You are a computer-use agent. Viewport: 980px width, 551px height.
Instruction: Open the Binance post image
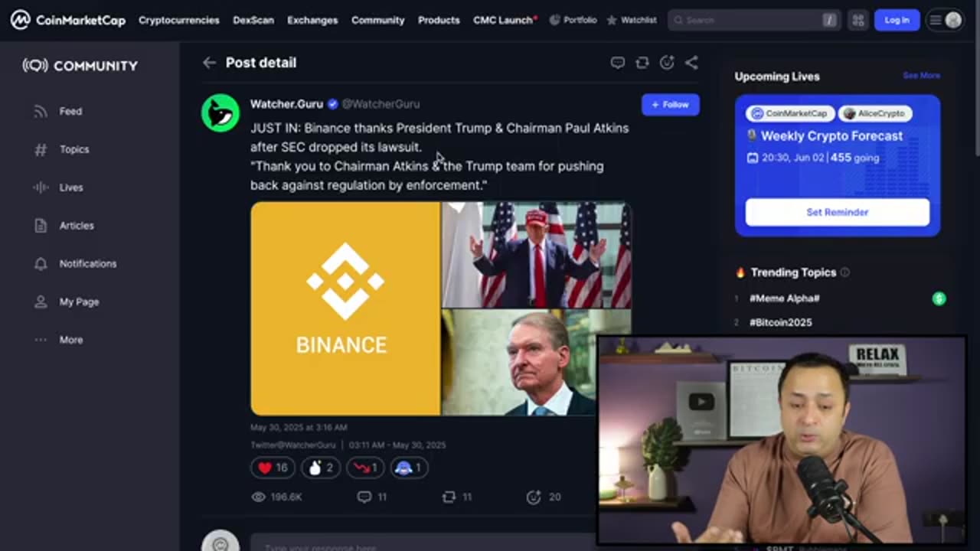[x=441, y=308]
